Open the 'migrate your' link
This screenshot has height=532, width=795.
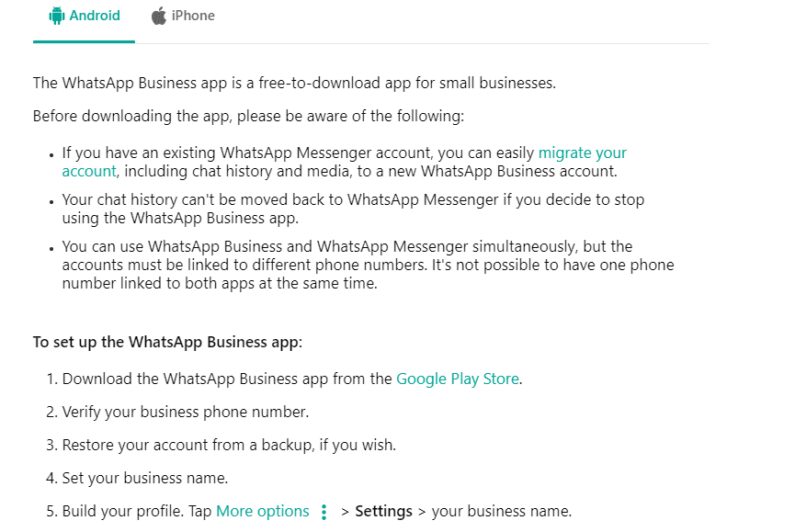click(582, 153)
